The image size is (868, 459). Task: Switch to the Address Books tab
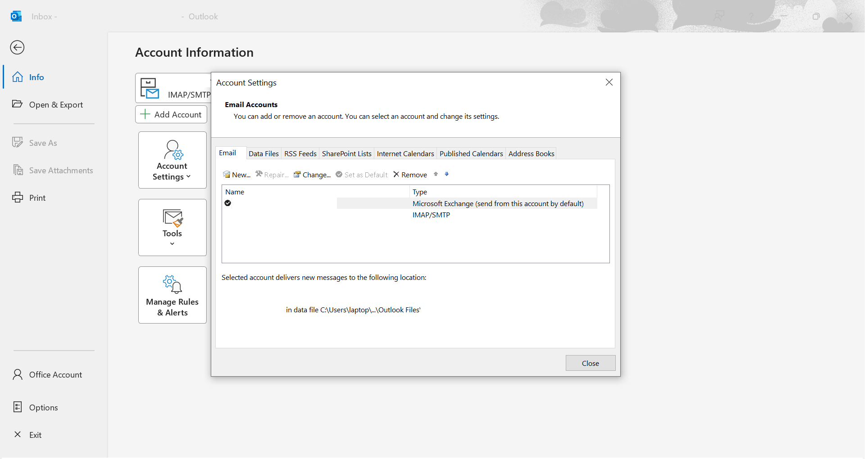point(532,154)
